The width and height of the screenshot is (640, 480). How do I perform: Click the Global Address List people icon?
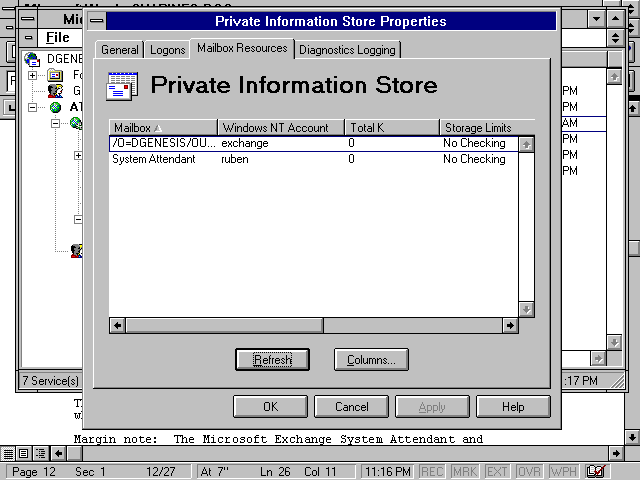(55, 91)
